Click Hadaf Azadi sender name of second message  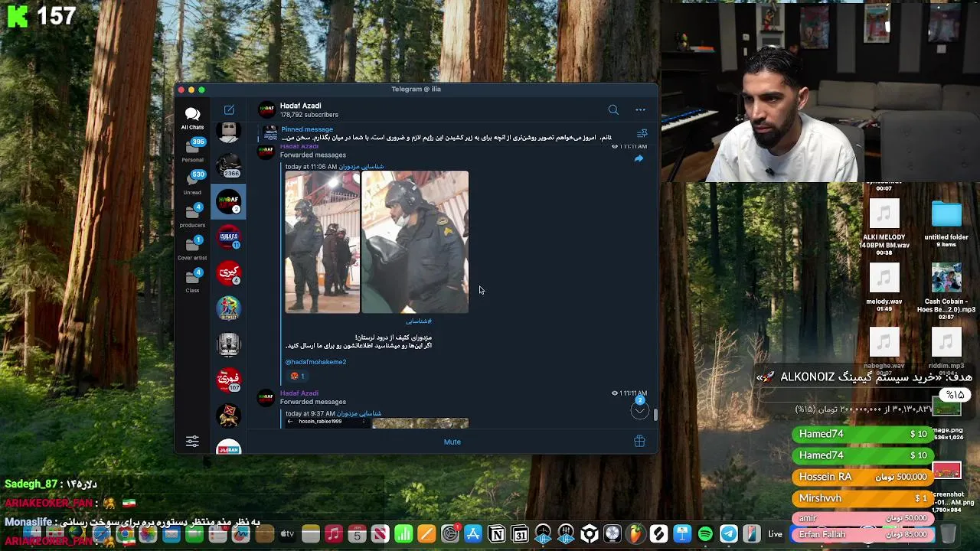point(299,393)
